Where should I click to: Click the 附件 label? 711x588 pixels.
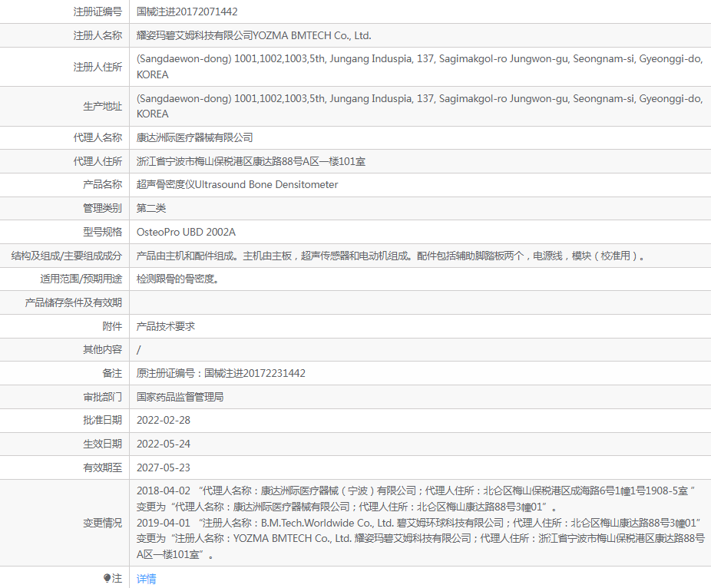[x=112, y=326]
